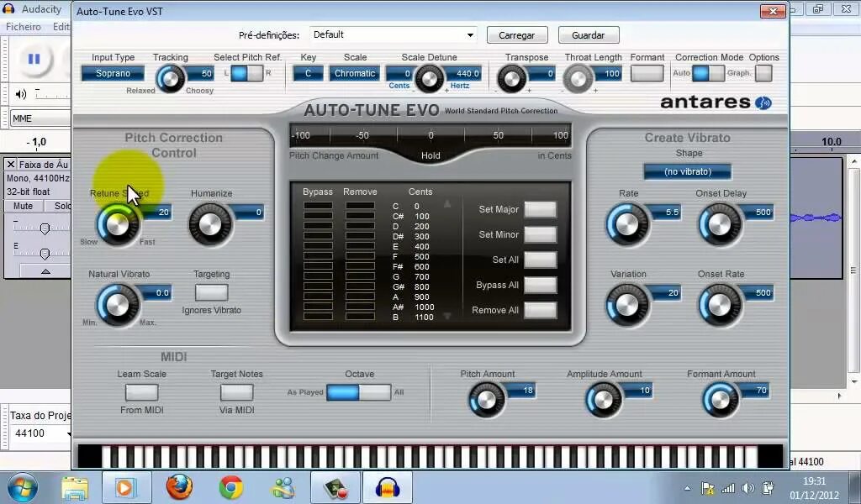Screen dimensions: 861x504
Task: Toggle Learn Scale From MIDI
Action: [141, 392]
